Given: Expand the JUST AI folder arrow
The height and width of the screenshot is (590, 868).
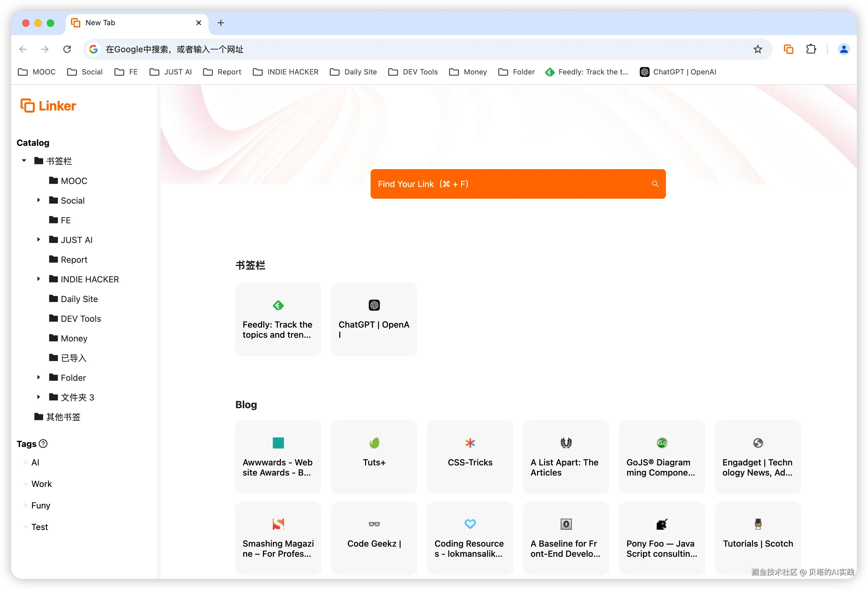Looking at the screenshot, I should tap(38, 240).
